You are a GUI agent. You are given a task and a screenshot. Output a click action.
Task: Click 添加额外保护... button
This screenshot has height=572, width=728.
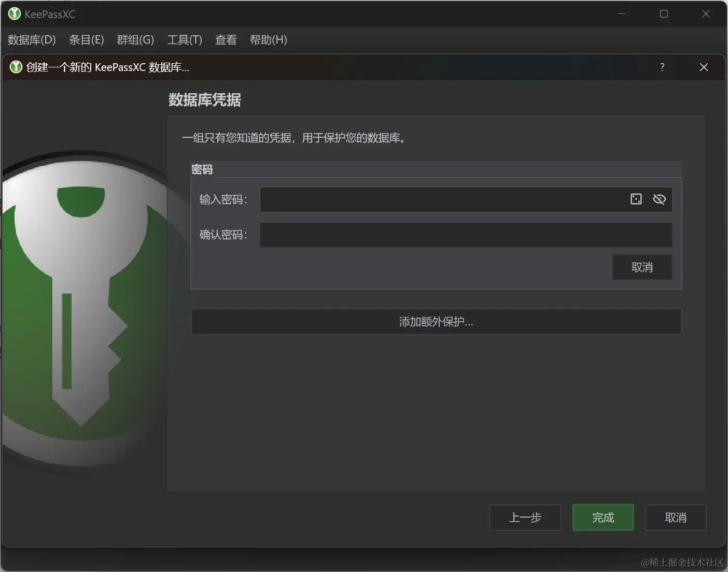point(436,322)
